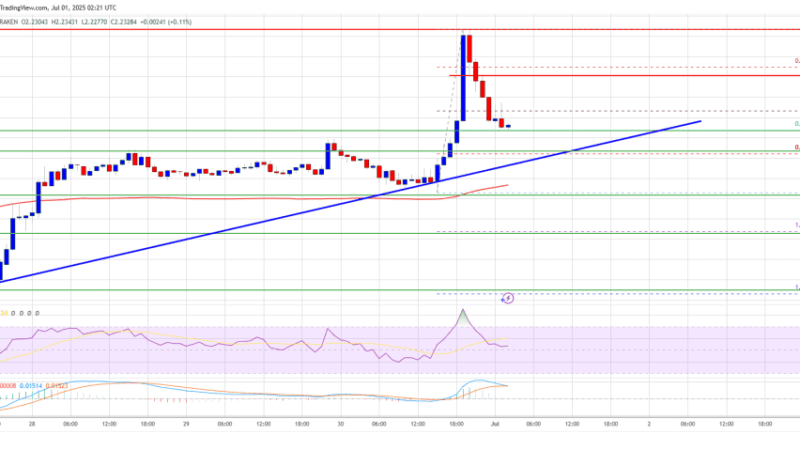Click the purple lightning event icon
Viewport: 800px width, 450px height.
[x=508, y=298]
